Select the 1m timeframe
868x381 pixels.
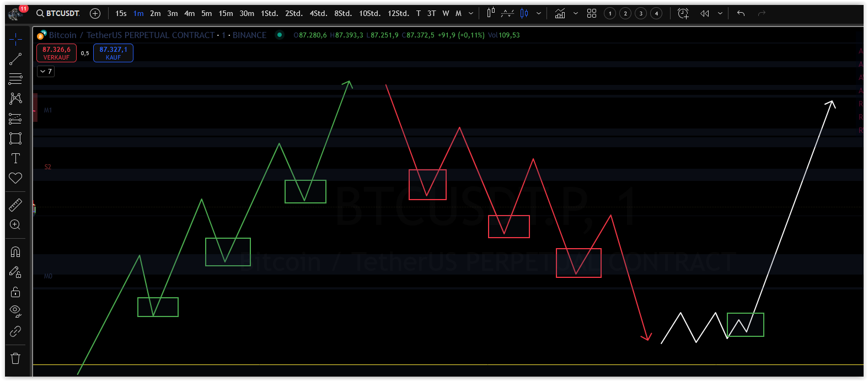click(x=138, y=13)
